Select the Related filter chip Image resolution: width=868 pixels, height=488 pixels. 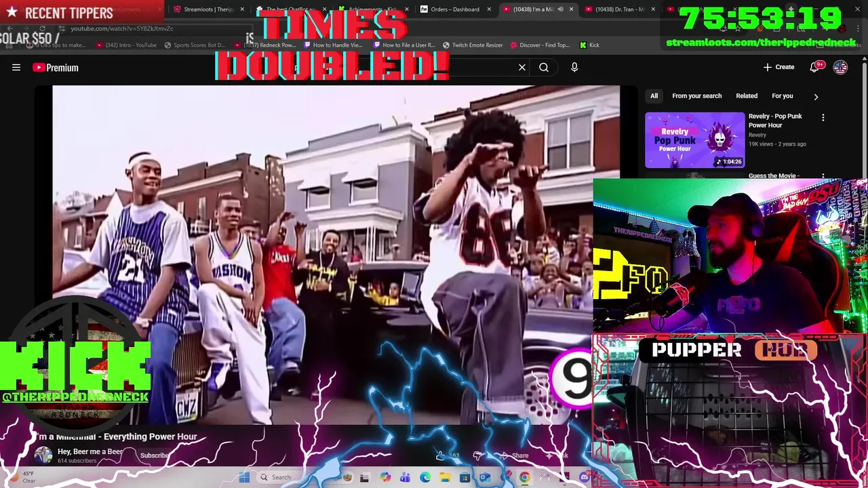[x=747, y=96]
